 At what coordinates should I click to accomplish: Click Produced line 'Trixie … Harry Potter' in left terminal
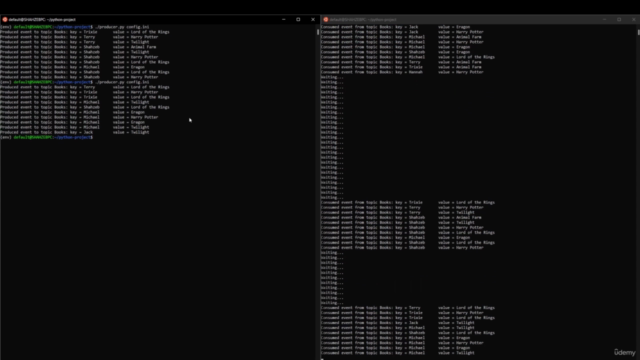[79, 92]
